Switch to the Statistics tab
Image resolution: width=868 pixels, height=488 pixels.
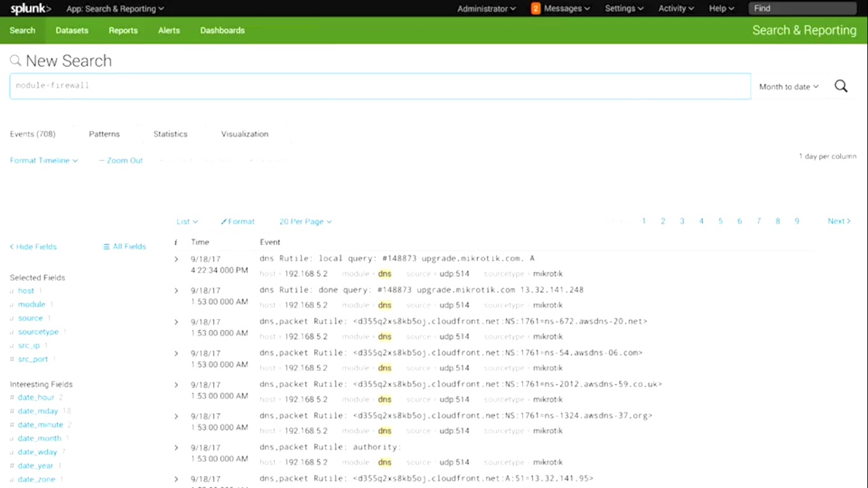[170, 134]
